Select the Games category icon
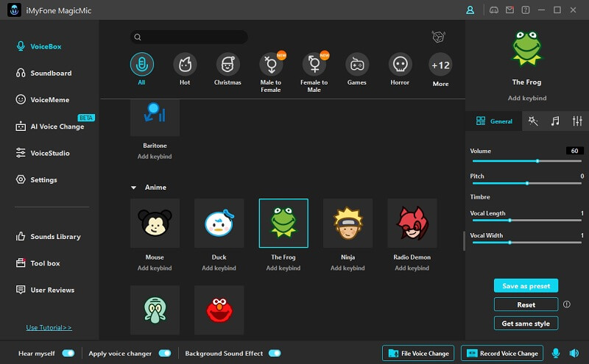 pos(357,65)
